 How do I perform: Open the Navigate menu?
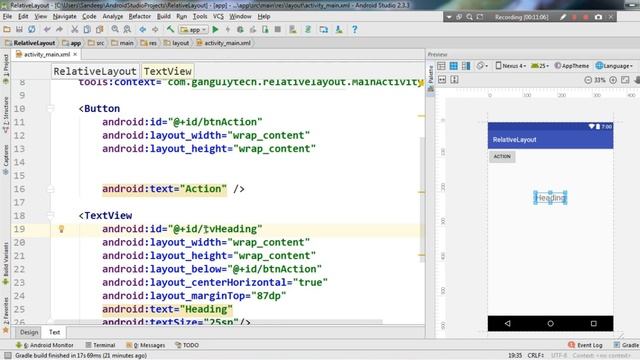[x=64, y=16]
